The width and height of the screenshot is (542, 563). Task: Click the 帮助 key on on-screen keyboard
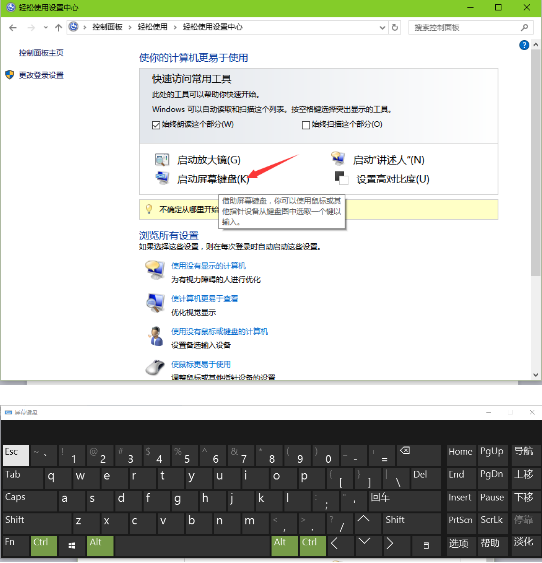pos(492,545)
